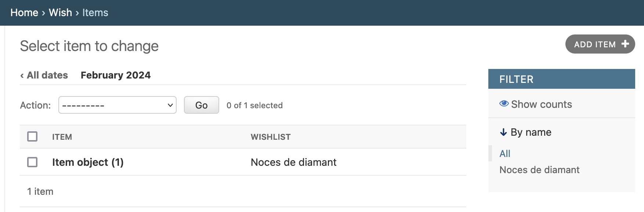Open the Wish breadcrumb link
This screenshot has height=212, width=644.
click(x=61, y=12)
